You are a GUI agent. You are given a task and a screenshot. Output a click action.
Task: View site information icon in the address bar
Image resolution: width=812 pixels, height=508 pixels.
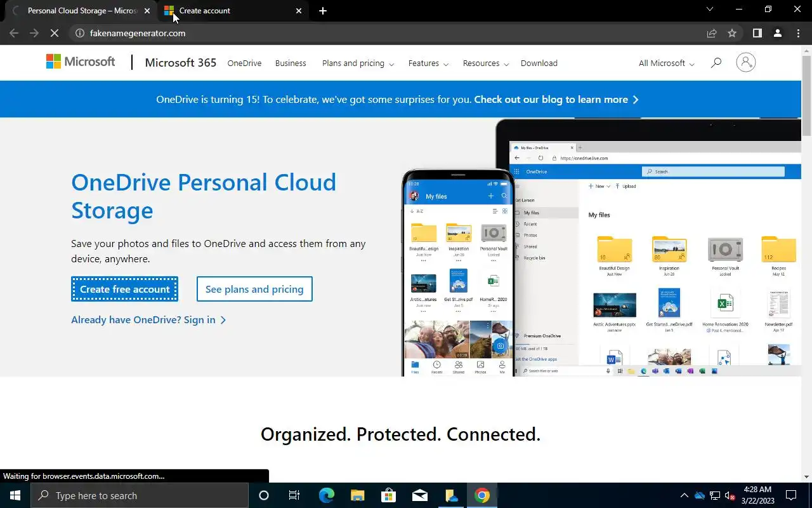[80, 33]
